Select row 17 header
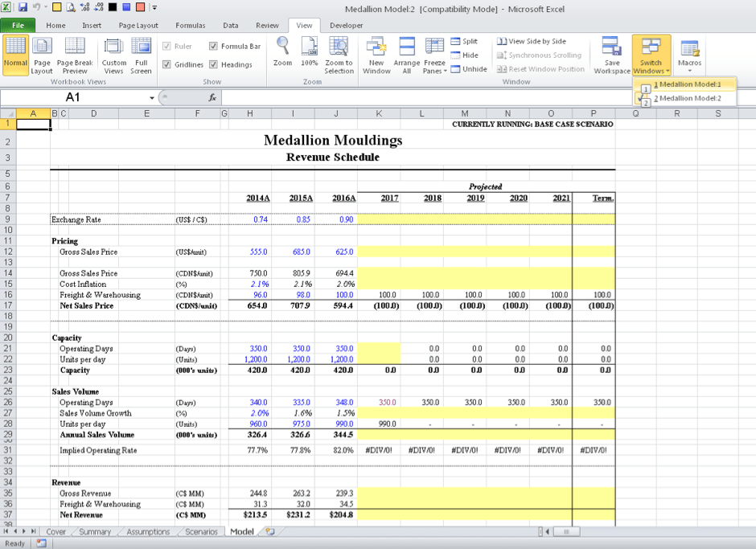Screen dimensions: 756x549 click(x=8, y=305)
